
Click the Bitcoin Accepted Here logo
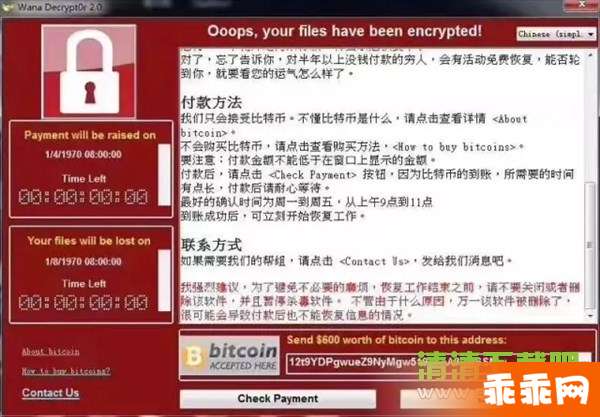coord(230,355)
